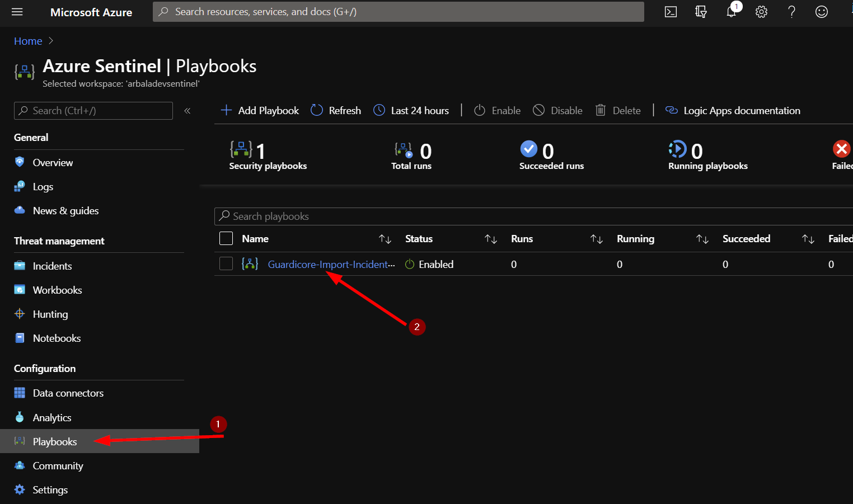
Task: Collapse the sidebar with double chevron
Action: click(x=188, y=111)
